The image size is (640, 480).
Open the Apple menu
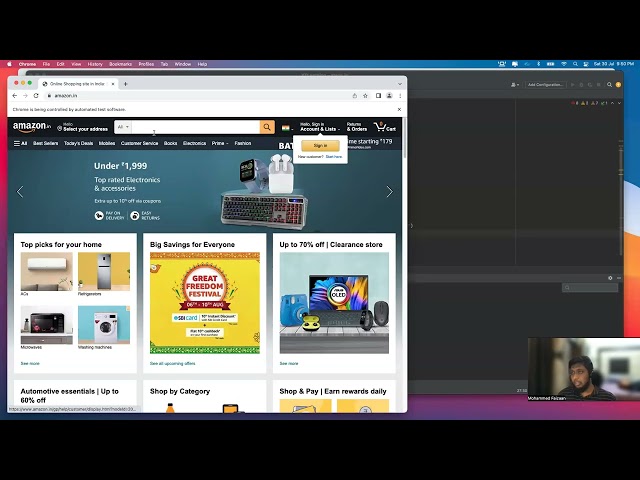[x=9, y=64]
